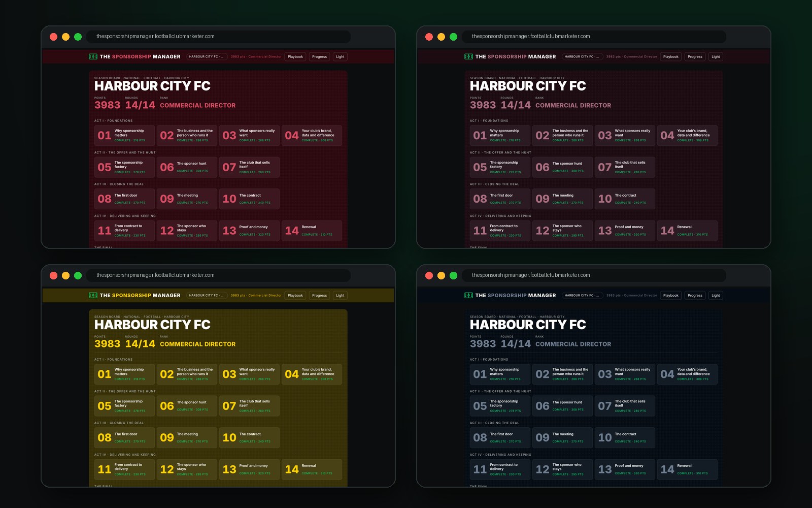The image size is (812, 508).
Task: Click 'COMMERCIAL DIRECTOR' rank text in yellow window
Action: pyautogui.click(x=198, y=344)
